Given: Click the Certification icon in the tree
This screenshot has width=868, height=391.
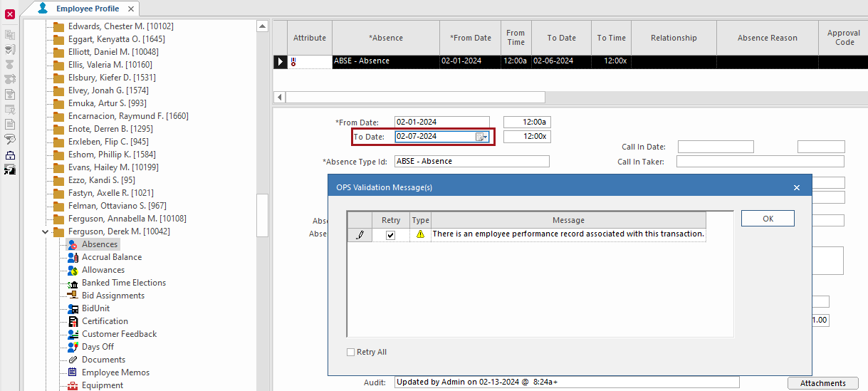Looking at the screenshot, I should pos(73,321).
